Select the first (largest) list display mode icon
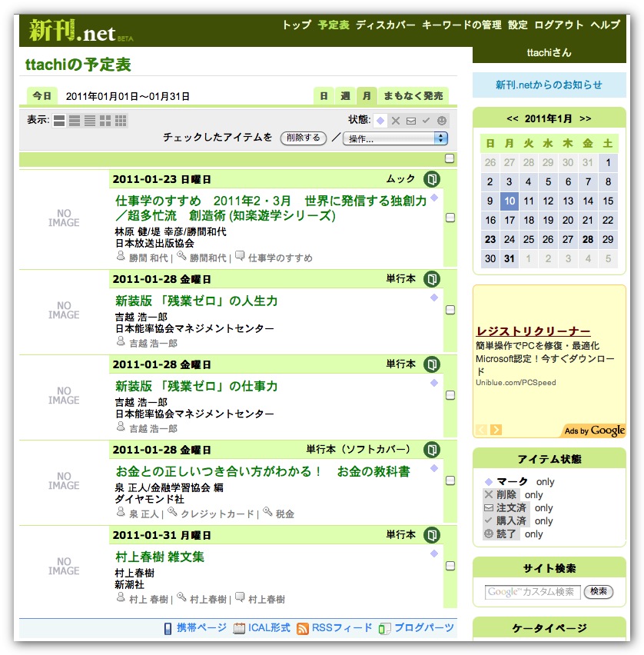Image resolution: width=644 pixels, height=655 pixels. click(59, 121)
